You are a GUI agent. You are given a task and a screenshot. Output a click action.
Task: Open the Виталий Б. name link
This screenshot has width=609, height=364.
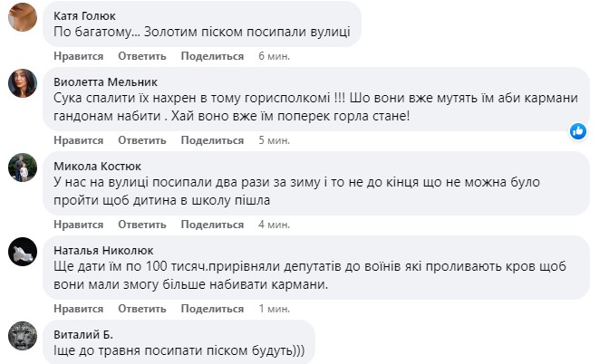pyautogui.click(x=83, y=334)
